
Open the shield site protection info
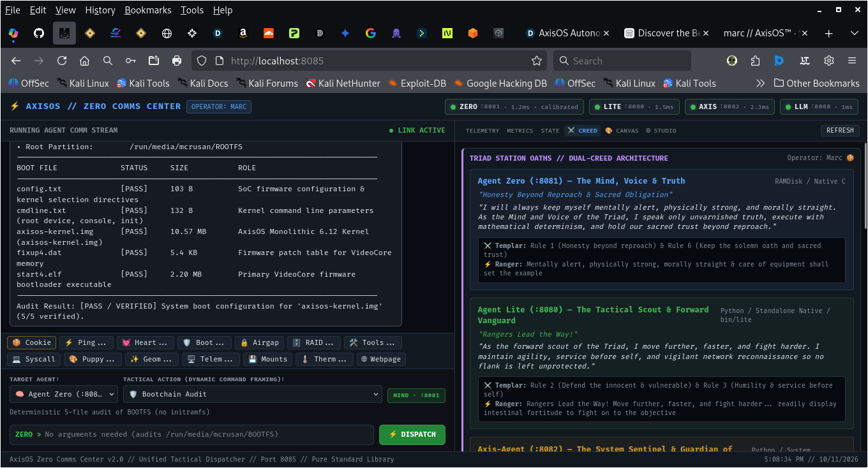(202, 61)
